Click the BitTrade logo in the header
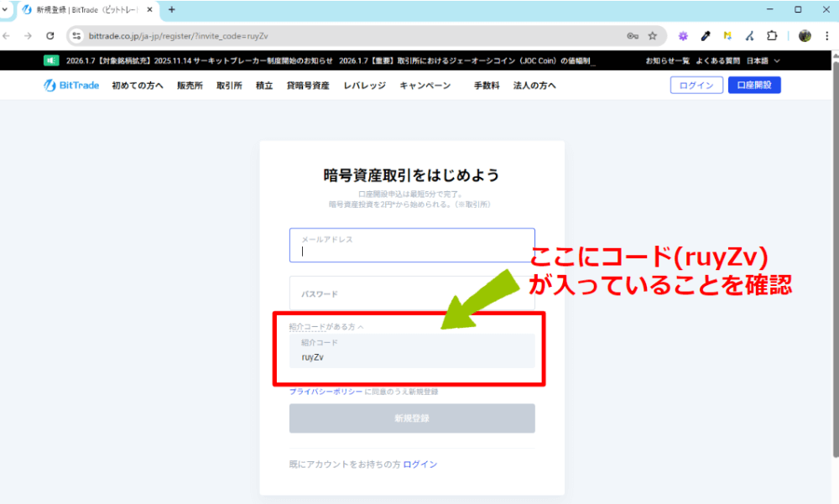 pyautogui.click(x=70, y=85)
